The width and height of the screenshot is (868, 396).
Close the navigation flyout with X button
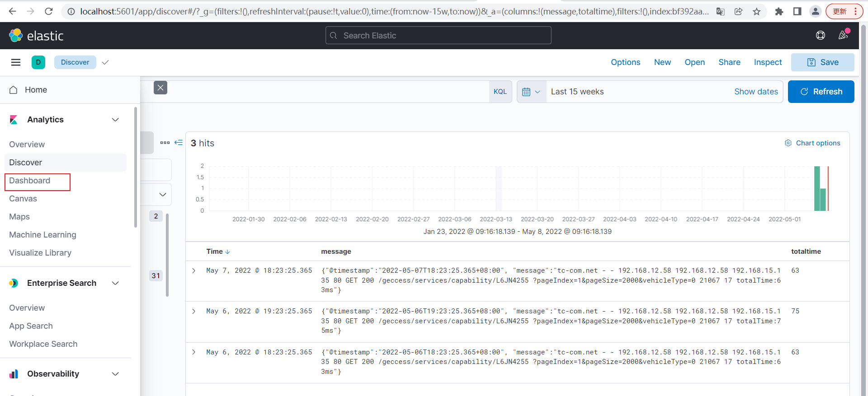coord(160,88)
